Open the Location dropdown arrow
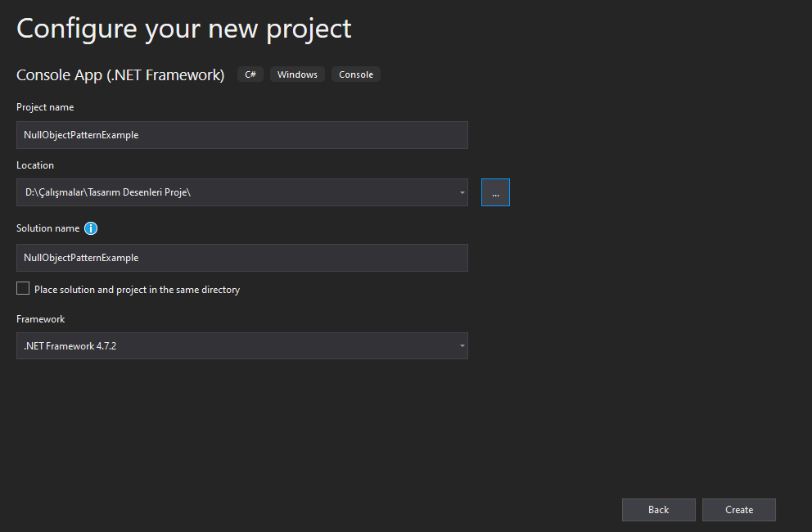 [462, 192]
